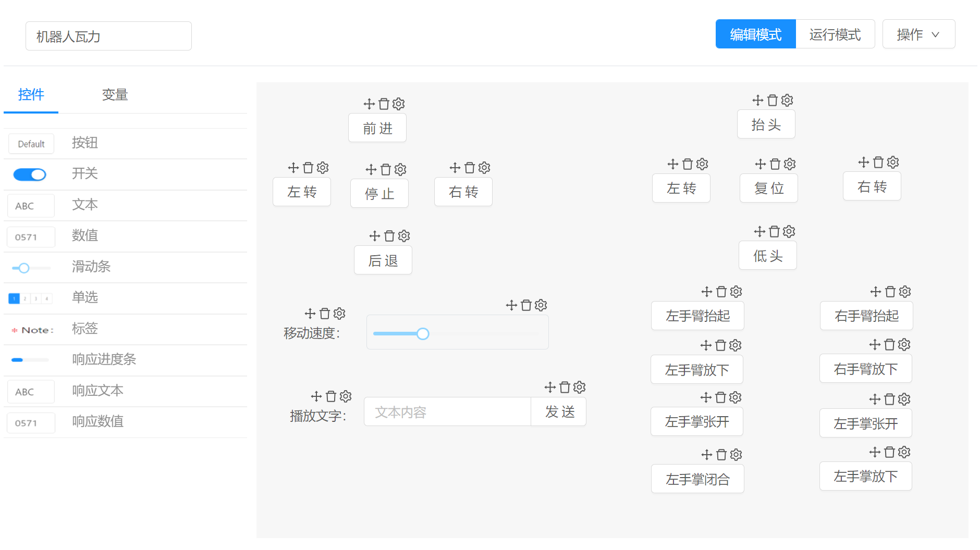Select the 数值 widget sample 0571
Viewport: 980px width, 550px height.
(x=31, y=238)
